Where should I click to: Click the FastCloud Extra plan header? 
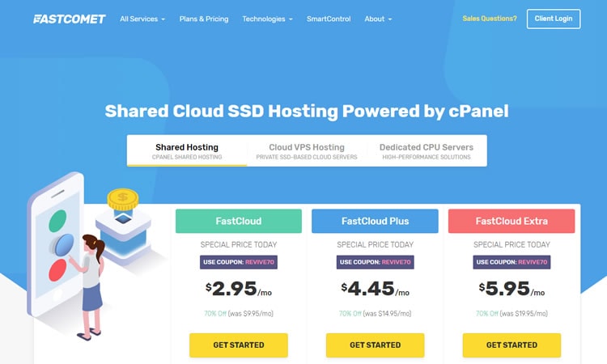pos(511,222)
